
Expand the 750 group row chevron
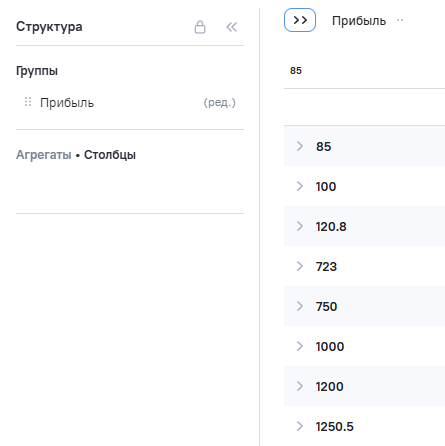coord(300,306)
